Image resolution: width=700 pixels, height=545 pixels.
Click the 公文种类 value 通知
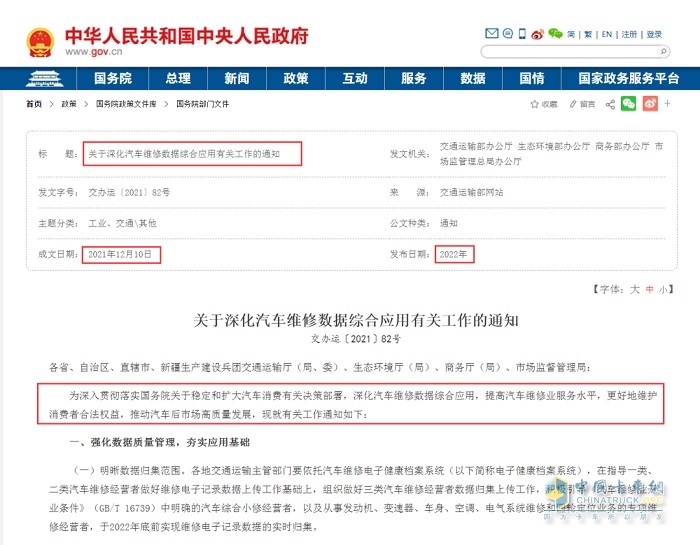[x=449, y=223]
